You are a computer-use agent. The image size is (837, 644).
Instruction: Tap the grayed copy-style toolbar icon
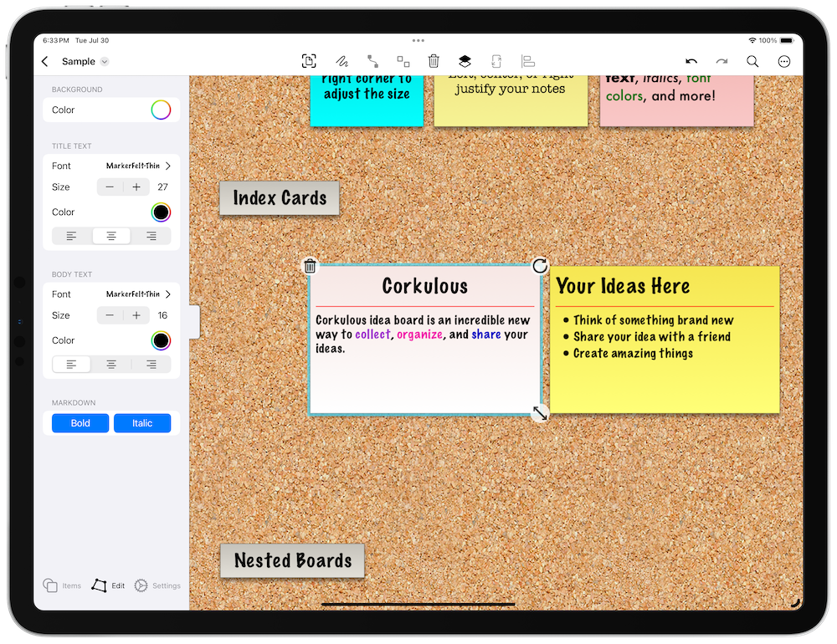tap(496, 61)
